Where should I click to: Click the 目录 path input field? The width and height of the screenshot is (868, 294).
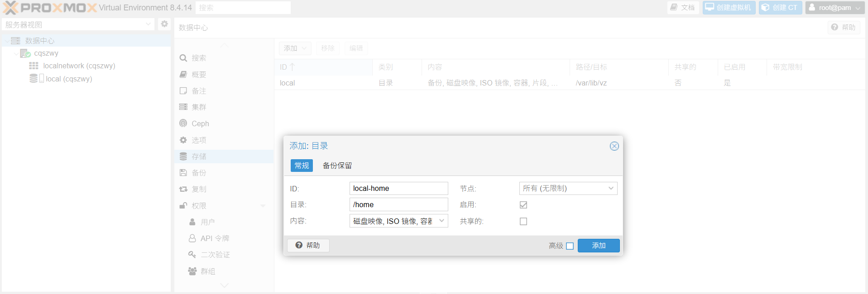[x=398, y=204]
